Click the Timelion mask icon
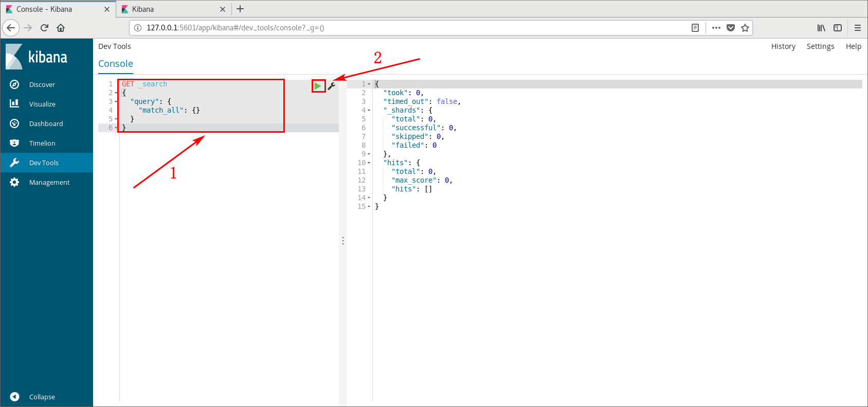Image resolution: width=868 pixels, height=407 pixels. click(x=14, y=143)
